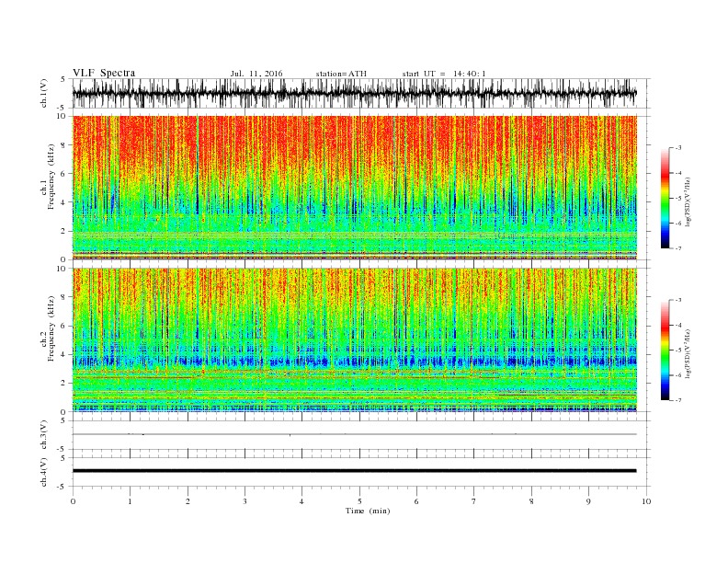Click the '6' kHz tick on ch.1 spectrogram
The width and height of the screenshot is (728, 563).
pyautogui.click(x=64, y=174)
